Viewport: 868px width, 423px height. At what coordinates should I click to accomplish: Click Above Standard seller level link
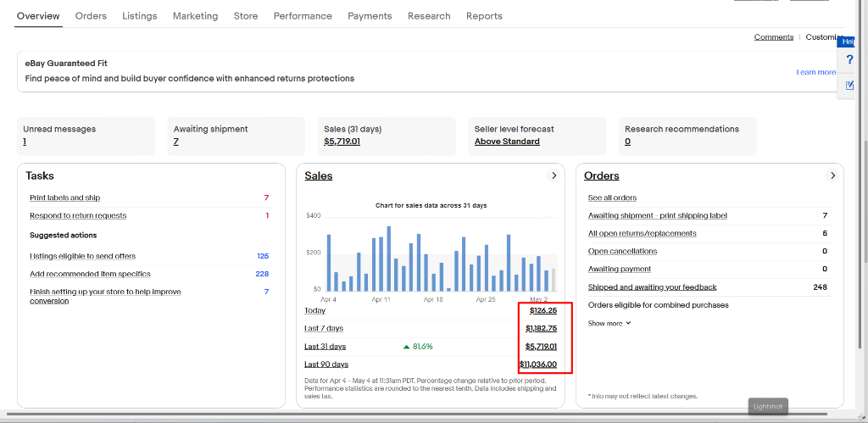[507, 142]
